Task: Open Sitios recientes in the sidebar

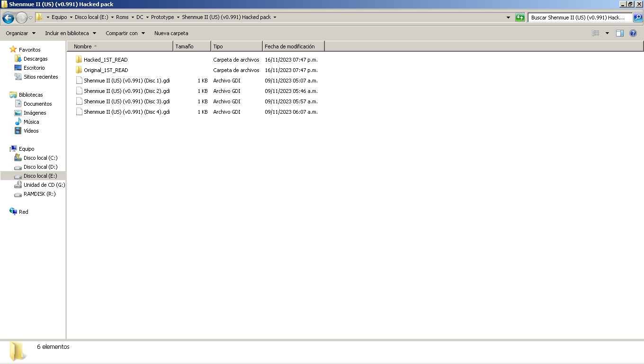Action: [x=41, y=77]
